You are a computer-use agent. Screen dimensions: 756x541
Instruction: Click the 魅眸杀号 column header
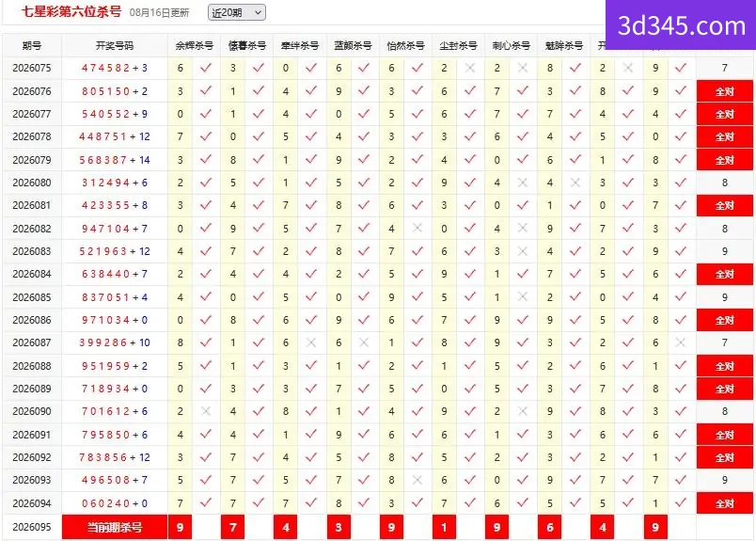(563, 46)
